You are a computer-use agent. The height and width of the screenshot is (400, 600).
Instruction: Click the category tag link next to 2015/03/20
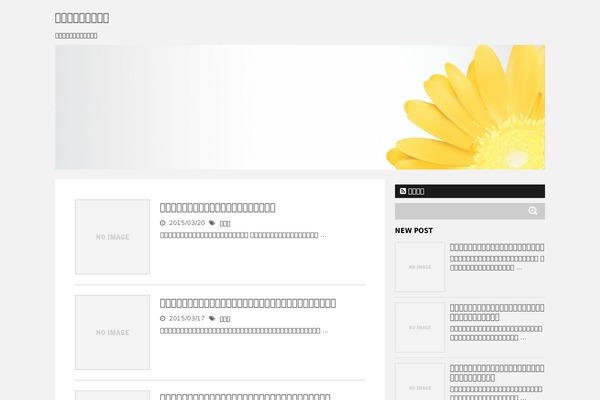tap(225, 224)
